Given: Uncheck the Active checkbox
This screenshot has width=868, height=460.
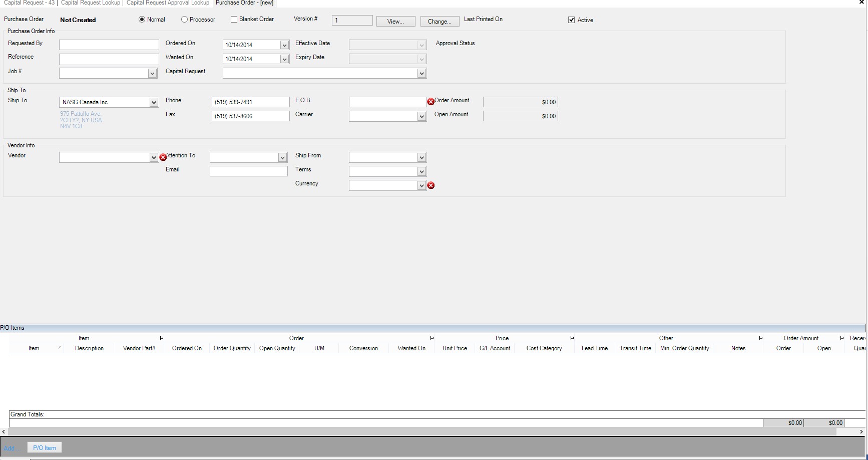Looking at the screenshot, I should pos(571,20).
